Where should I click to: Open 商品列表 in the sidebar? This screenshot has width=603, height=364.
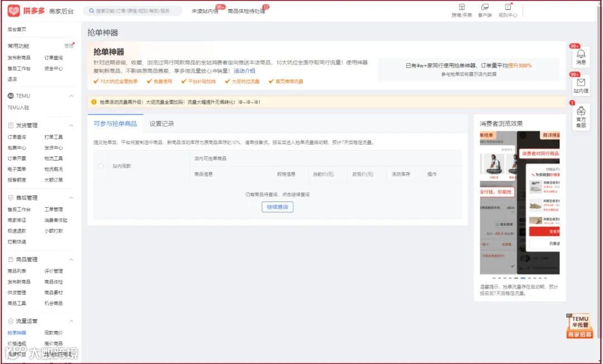[x=17, y=271]
